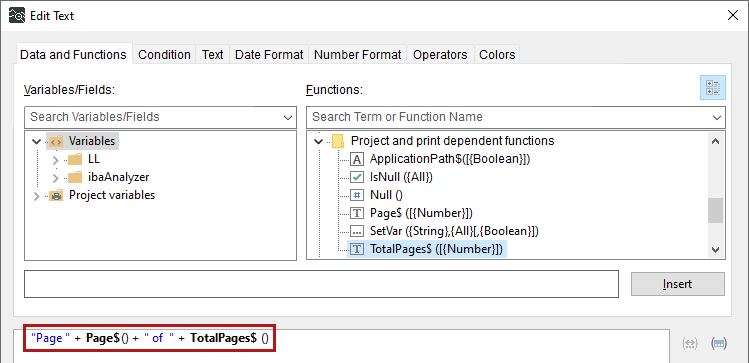
Task: Open the Colors tab
Action: tap(497, 55)
